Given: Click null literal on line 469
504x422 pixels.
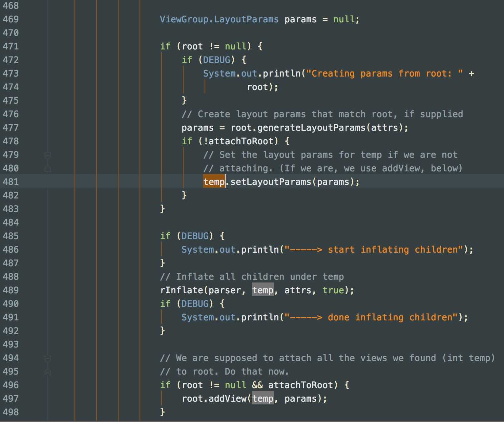Looking at the screenshot, I should tap(344, 19).
